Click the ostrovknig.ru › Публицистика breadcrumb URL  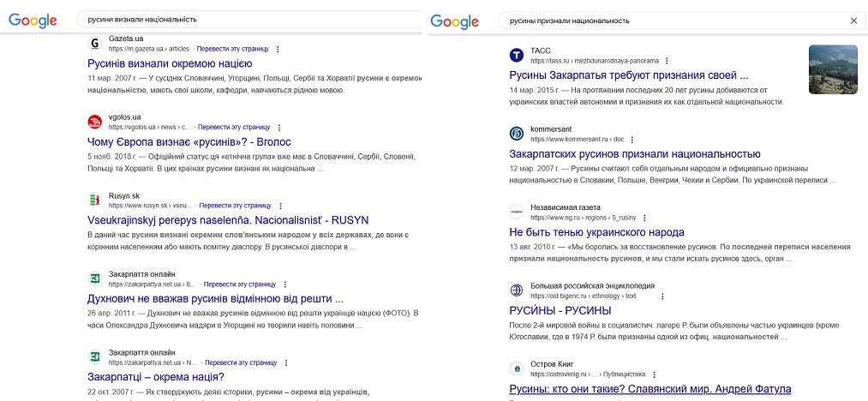588,375
